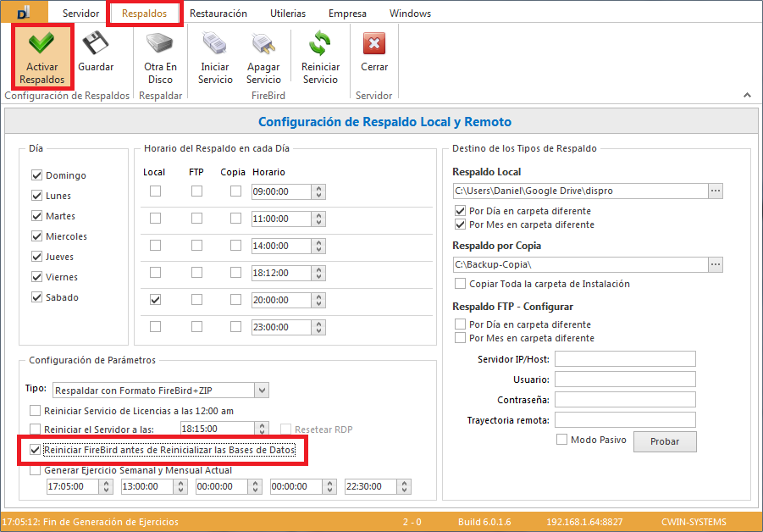Screen dimensions: 763x532
Task: Click the spinner on the 09:00:00 schedule field
Action: click(x=318, y=191)
